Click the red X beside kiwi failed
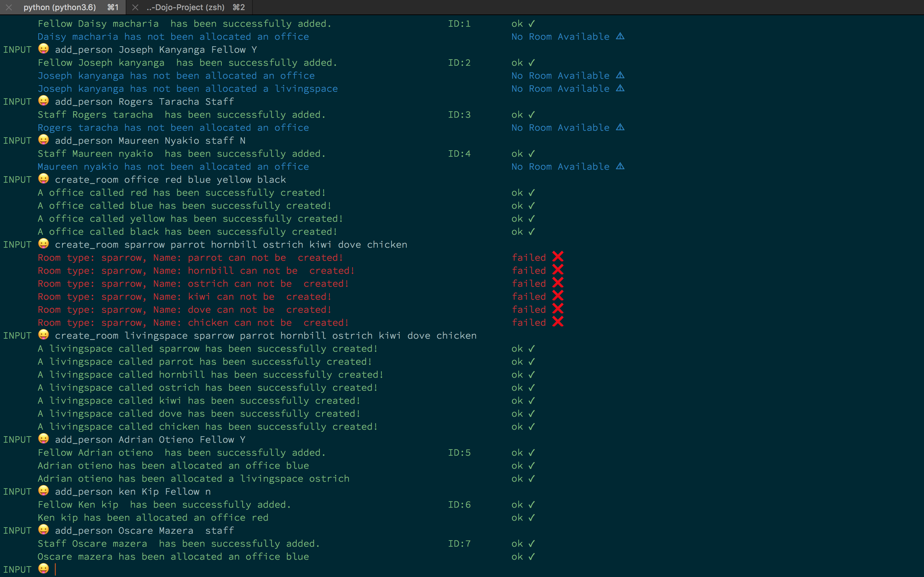 tap(558, 296)
